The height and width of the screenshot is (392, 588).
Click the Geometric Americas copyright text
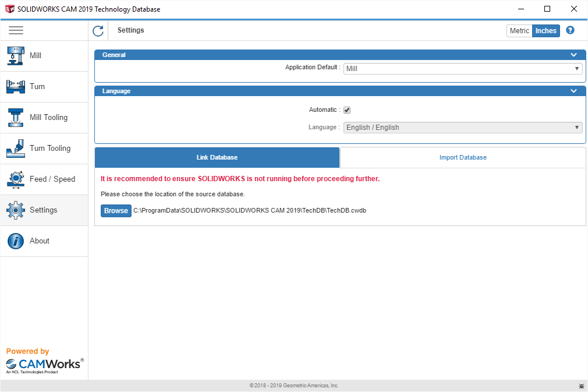(x=294, y=386)
